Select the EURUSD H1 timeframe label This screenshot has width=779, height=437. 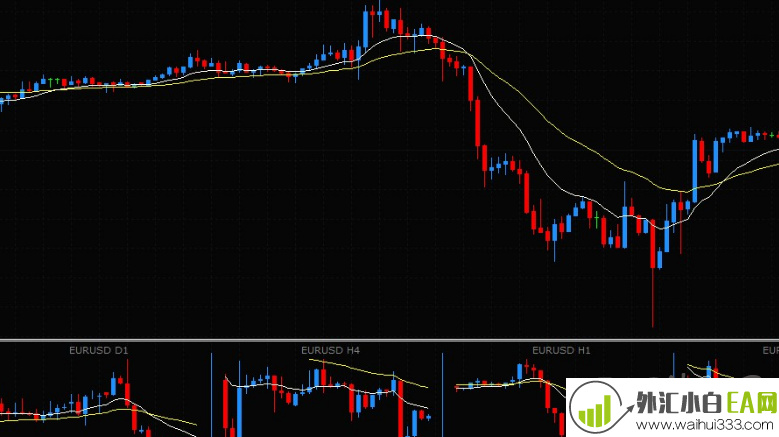point(561,351)
